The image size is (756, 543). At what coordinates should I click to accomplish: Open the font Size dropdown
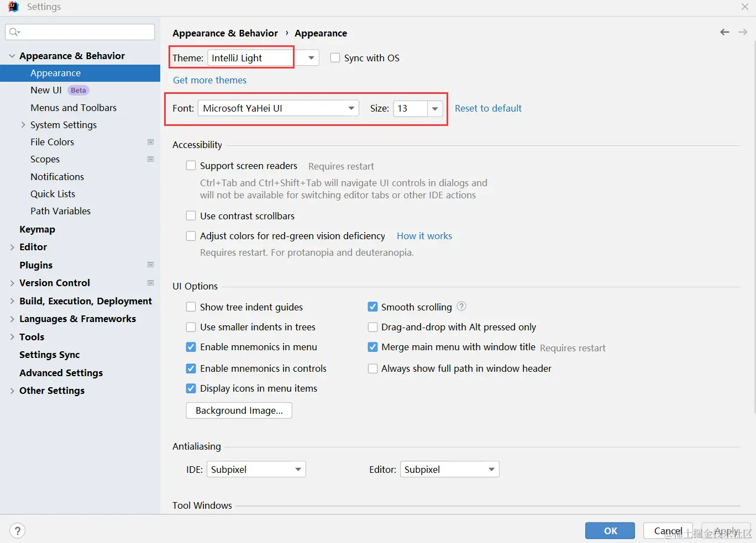(x=435, y=108)
